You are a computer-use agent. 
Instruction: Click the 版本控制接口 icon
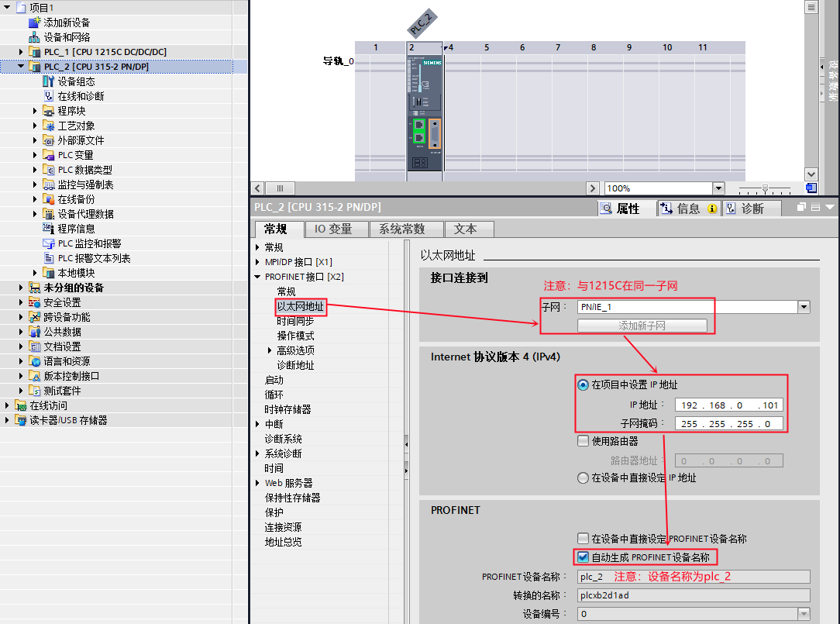pyautogui.click(x=34, y=376)
